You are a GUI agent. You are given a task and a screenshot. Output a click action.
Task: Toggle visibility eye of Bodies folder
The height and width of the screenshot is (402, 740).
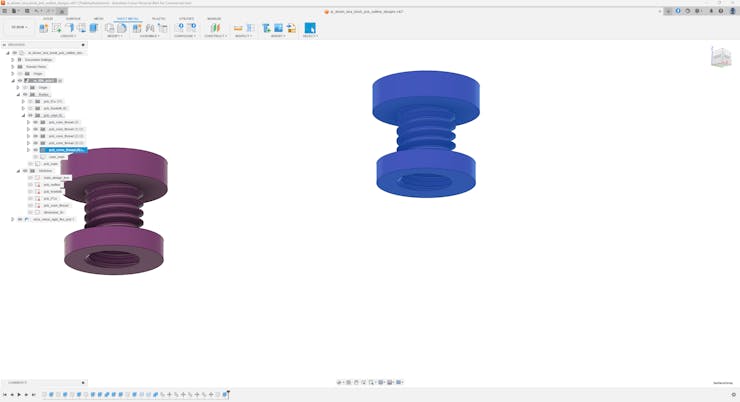pos(25,94)
